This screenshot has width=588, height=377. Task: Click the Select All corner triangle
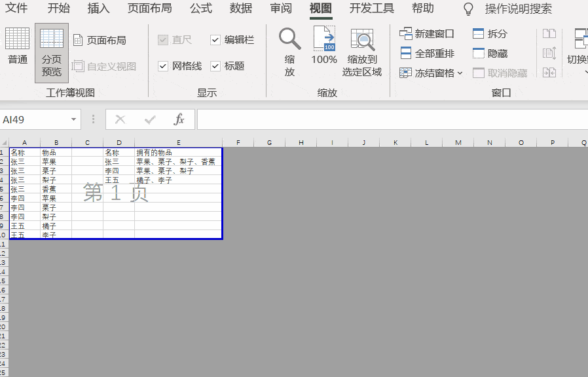[5, 143]
